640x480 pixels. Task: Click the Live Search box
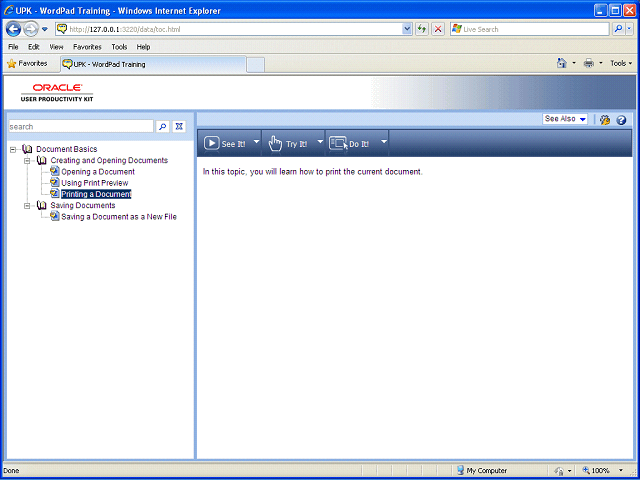(x=529, y=29)
